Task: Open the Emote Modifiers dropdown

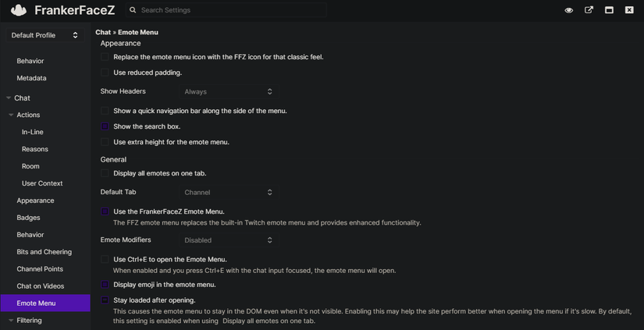Action: pyautogui.click(x=228, y=240)
